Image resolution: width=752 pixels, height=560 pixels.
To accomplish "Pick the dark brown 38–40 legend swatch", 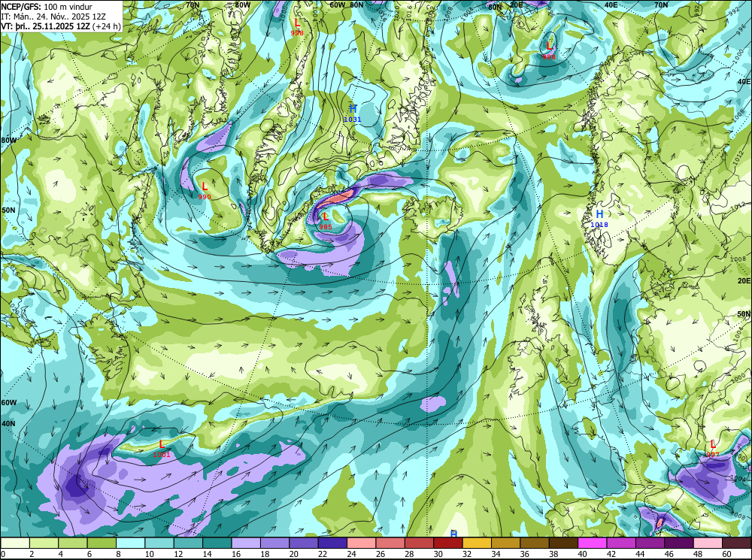I will 563,543.
